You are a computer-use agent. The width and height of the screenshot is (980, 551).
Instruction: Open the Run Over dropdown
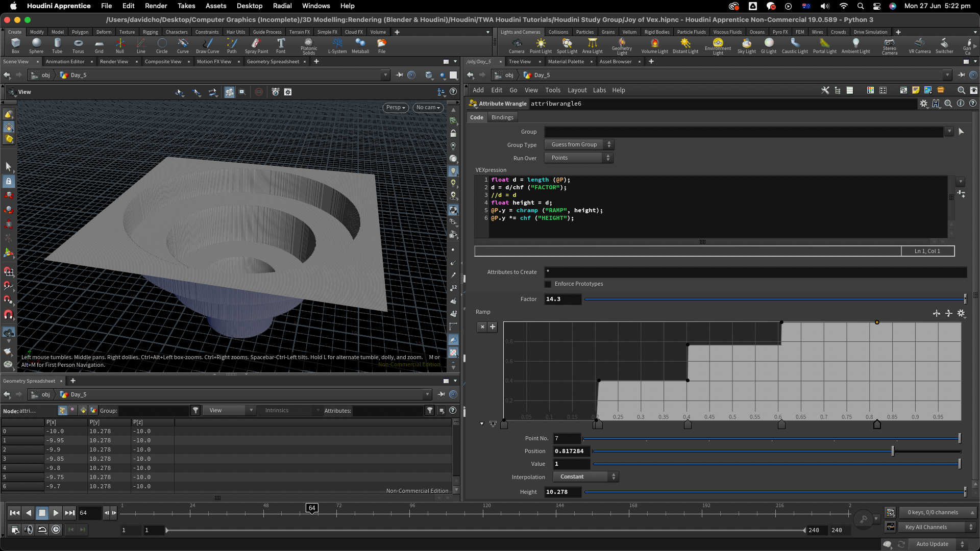[x=579, y=158]
